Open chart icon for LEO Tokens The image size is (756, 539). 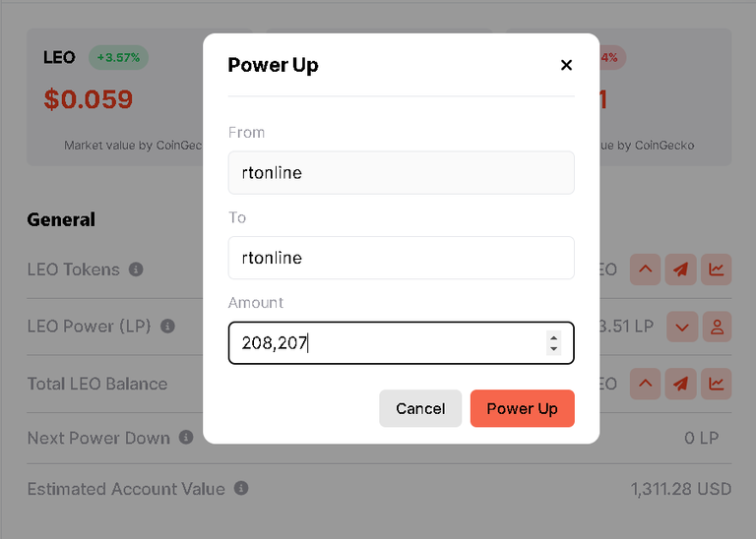717,269
